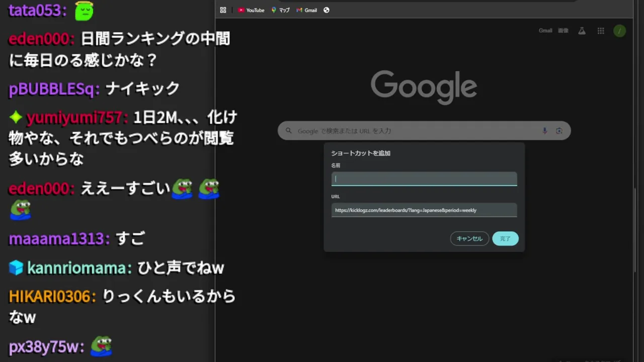Open the 画像 link at top right
Screen dimensions: 644x362
[563, 31]
